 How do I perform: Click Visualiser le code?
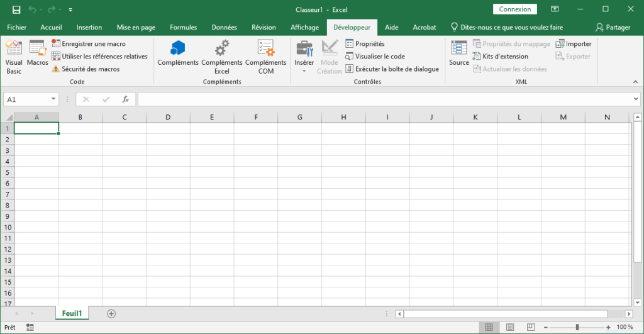tap(375, 56)
